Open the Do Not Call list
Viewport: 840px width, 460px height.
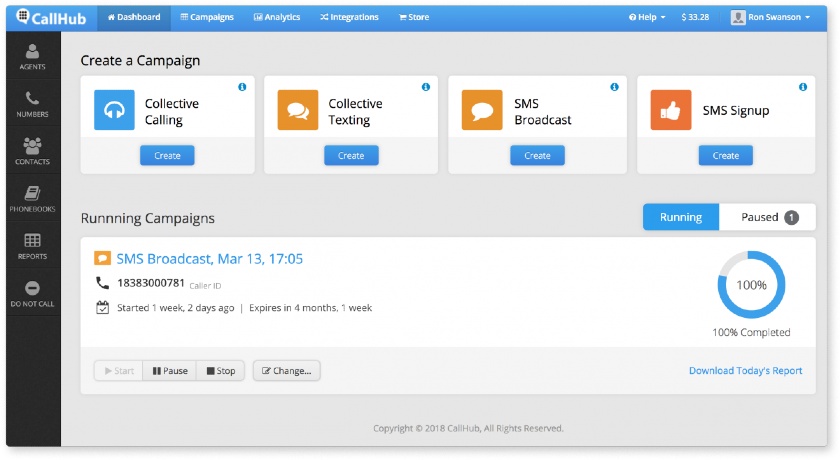click(x=32, y=293)
